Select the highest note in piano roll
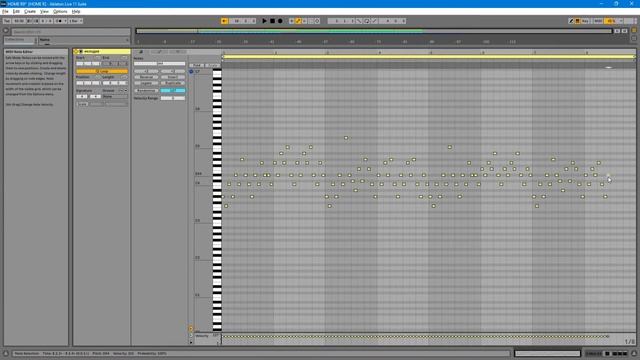640x360 pixels. coord(346,138)
